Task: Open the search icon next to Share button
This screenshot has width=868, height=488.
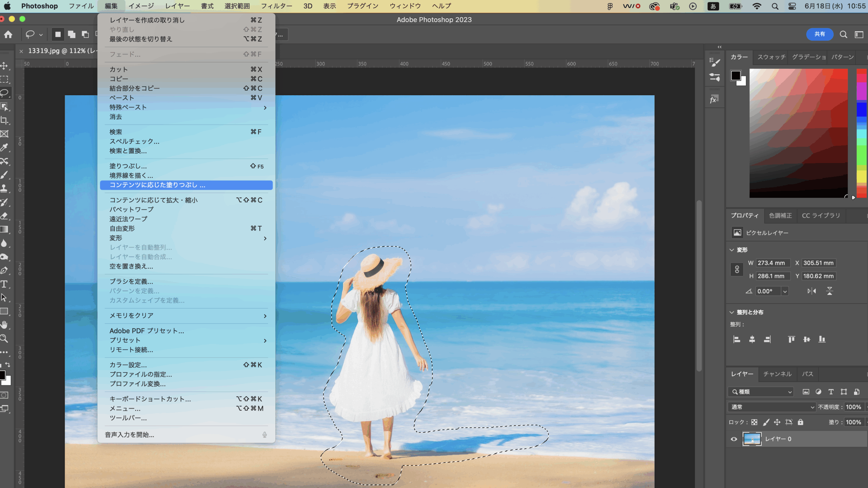Action: click(843, 34)
